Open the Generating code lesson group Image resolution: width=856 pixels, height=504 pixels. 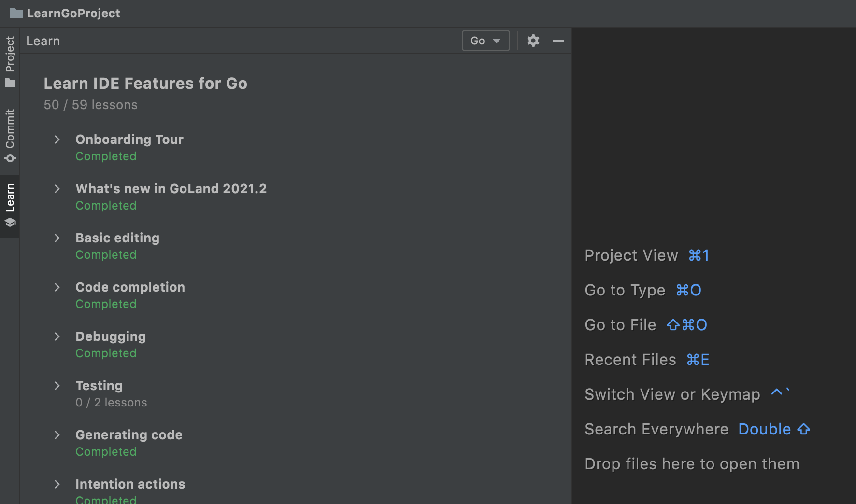point(129,435)
